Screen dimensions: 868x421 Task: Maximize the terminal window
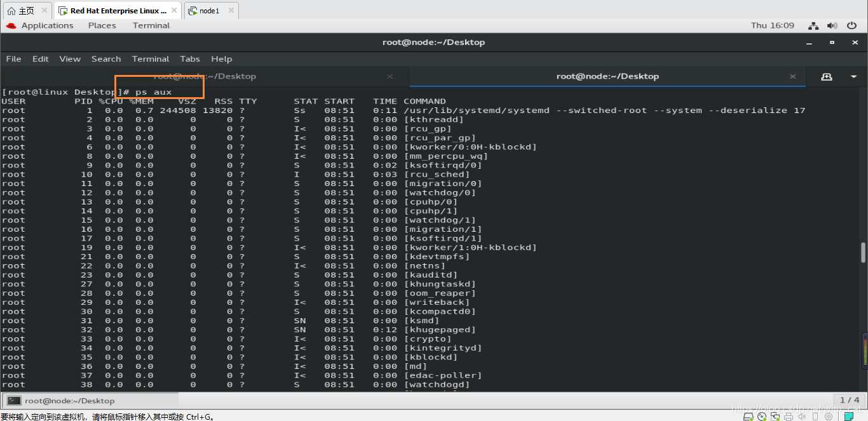click(832, 43)
